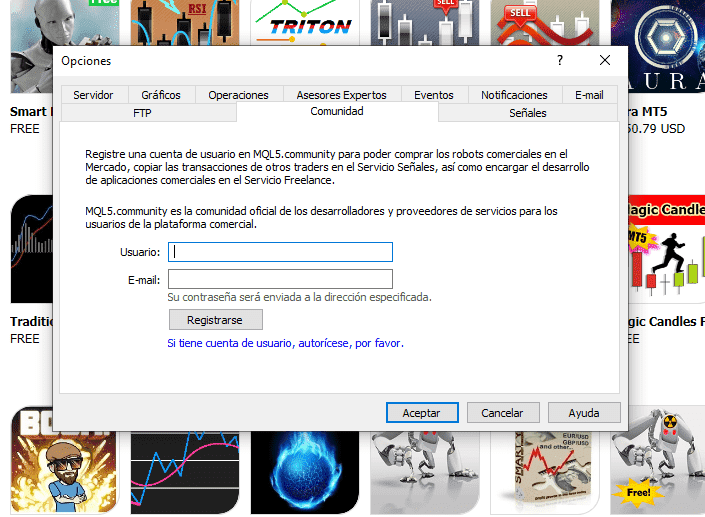Select the E-mail tab
Image resolution: width=705 pixels, height=517 pixels.
click(589, 95)
